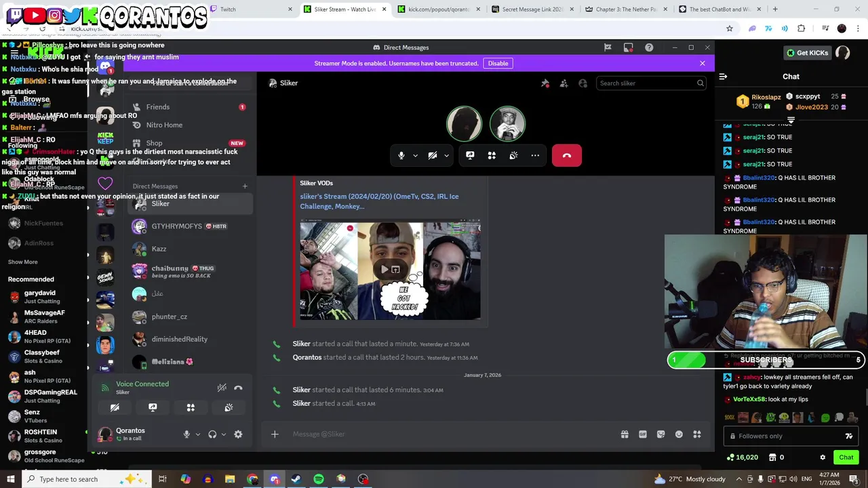Expand output device arrow in user panel
Screen dimensions: 868x488
pos(223,434)
